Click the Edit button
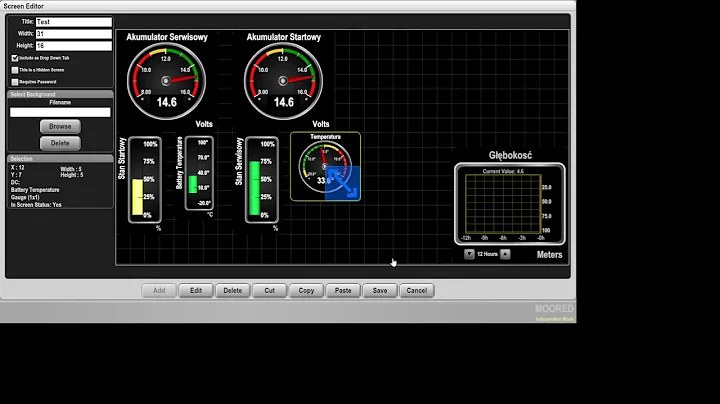The height and width of the screenshot is (404, 720). click(196, 291)
